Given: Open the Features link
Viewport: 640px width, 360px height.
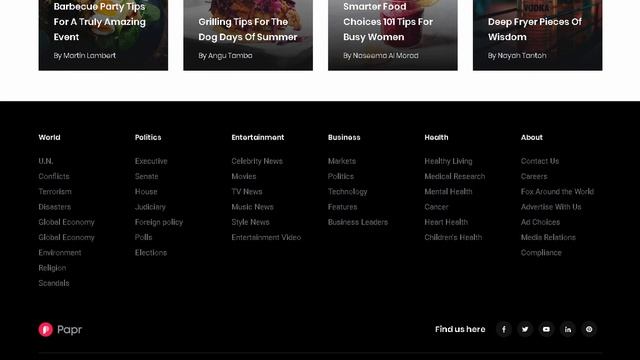Looking at the screenshot, I should coord(342,207).
